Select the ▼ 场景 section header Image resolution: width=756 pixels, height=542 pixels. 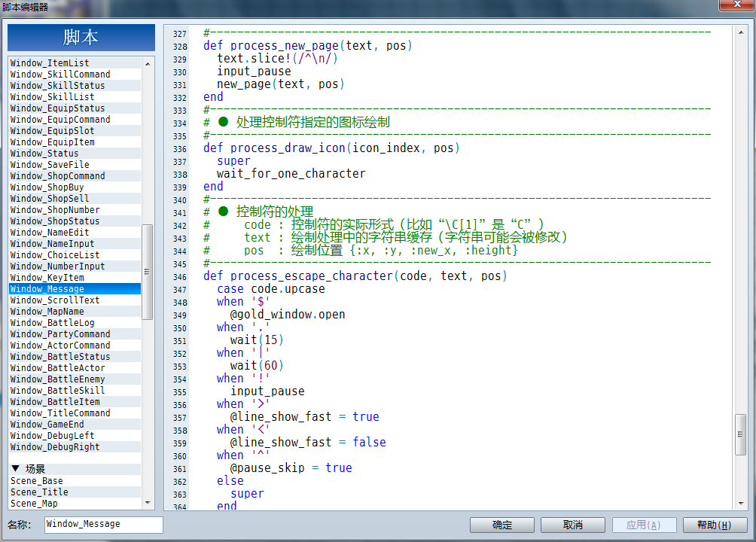coord(75,469)
